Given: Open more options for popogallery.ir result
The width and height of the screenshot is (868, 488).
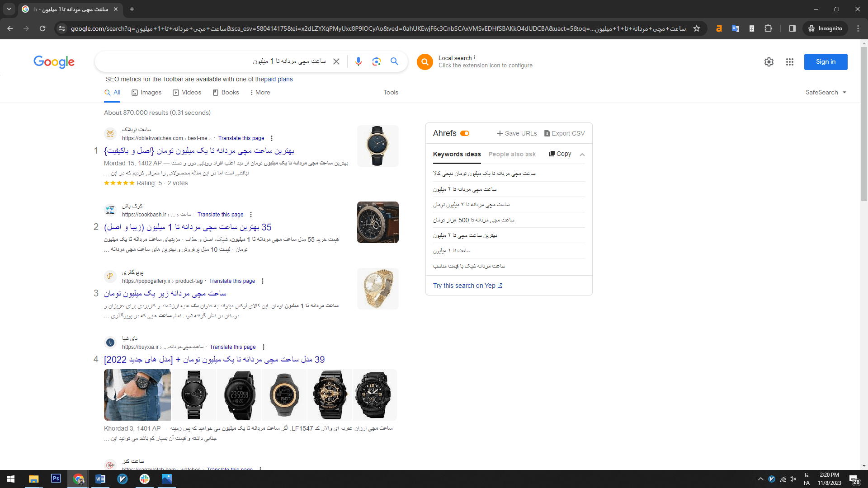Looking at the screenshot, I should coord(263,281).
